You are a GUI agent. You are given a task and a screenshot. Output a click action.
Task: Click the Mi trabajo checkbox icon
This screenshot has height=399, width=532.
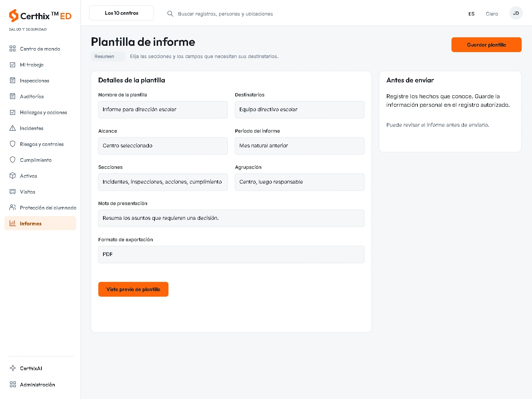point(13,65)
